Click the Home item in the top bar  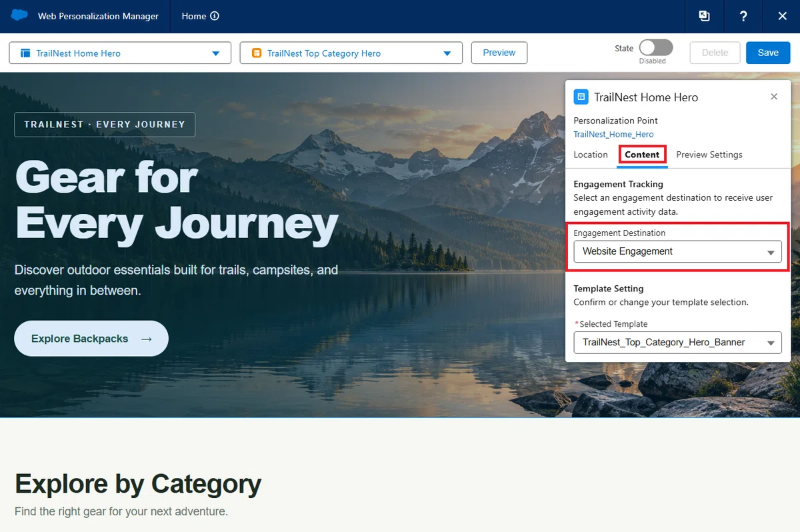pyautogui.click(x=194, y=16)
